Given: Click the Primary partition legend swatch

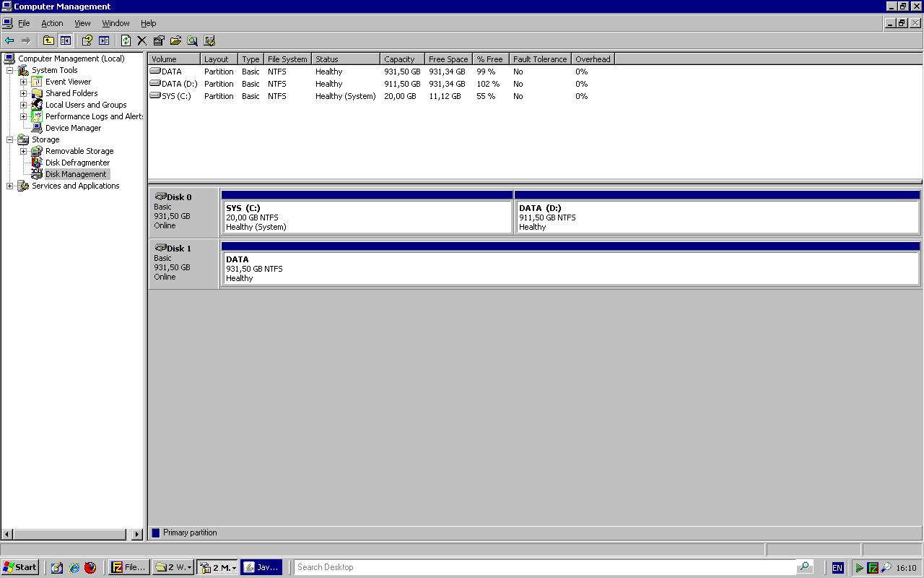Looking at the screenshot, I should 155,533.
